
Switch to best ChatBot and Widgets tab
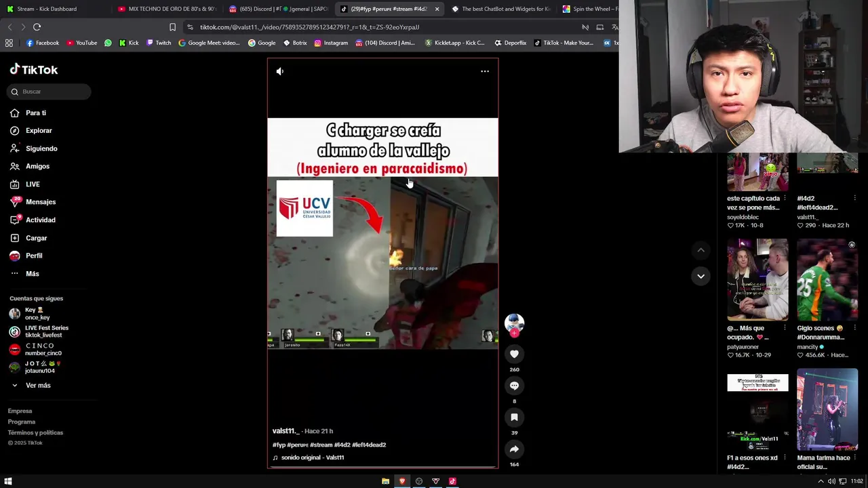pyautogui.click(x=500, y=9)
